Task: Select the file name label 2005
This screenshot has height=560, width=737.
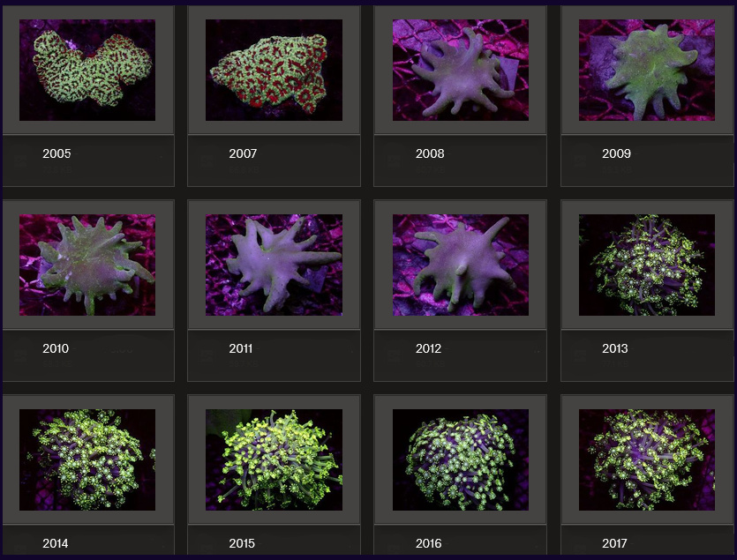Action: point(56,153)
